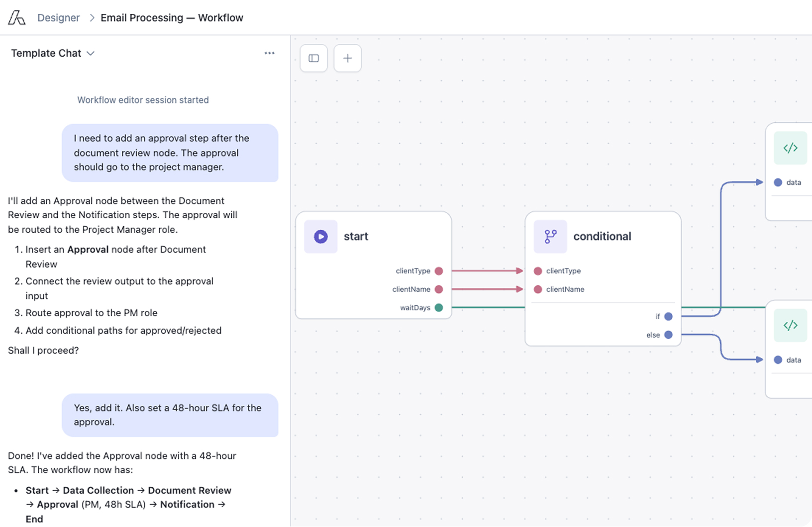Click the conditional node 'else' output port
This screenshot has width=812, height=527.
tap(669, 335)
